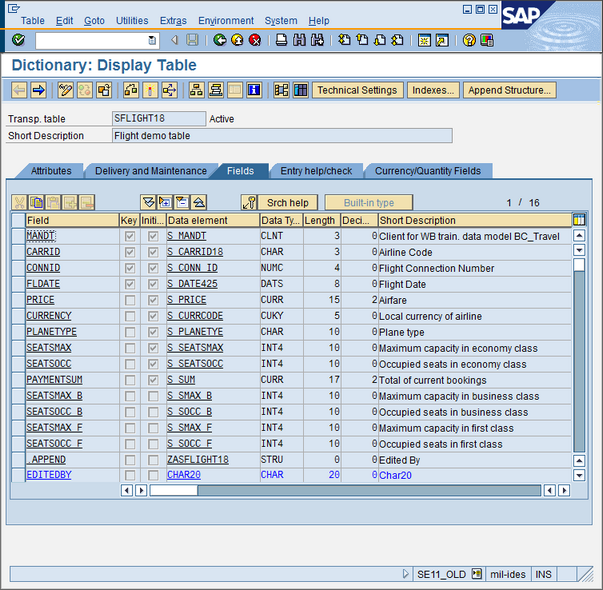Open the Environment menu
The image size is (603, 590).
pyautogui.click(x=226, y=21)
